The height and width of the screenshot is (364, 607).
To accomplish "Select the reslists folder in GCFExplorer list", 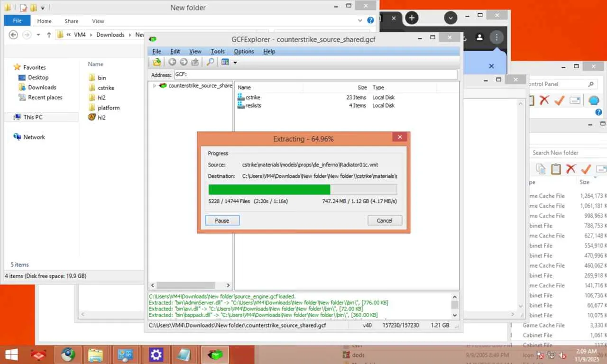I will [x=253, y=105].
